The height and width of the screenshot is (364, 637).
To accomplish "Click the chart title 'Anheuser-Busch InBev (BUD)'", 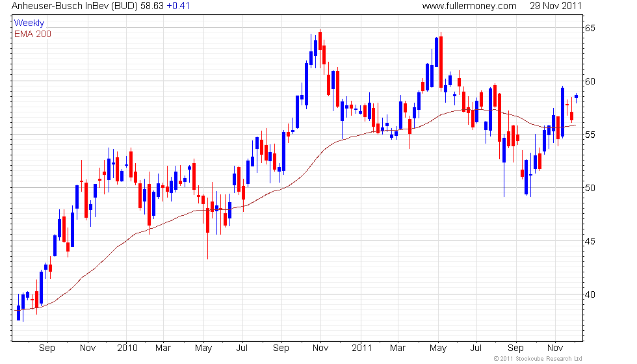I will 75,6.
